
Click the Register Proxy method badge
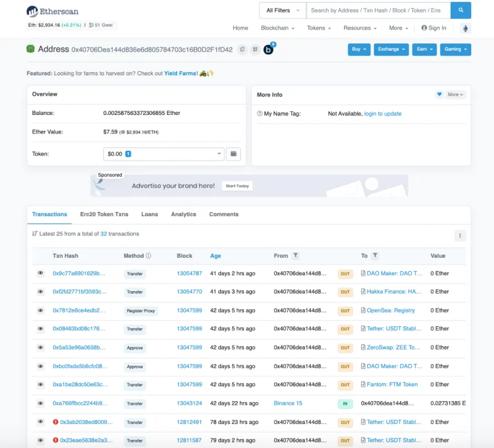pyautogui.click(x=141, y=311)
